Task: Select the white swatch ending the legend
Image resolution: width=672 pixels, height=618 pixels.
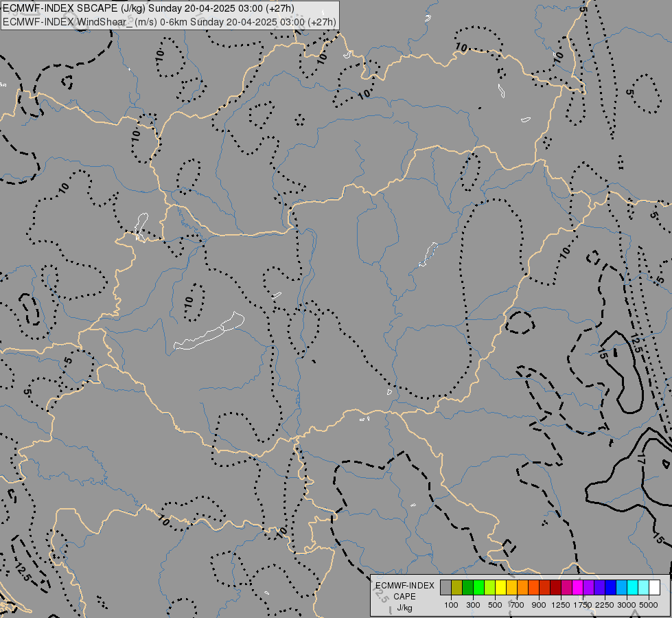Action: (654, 587)
